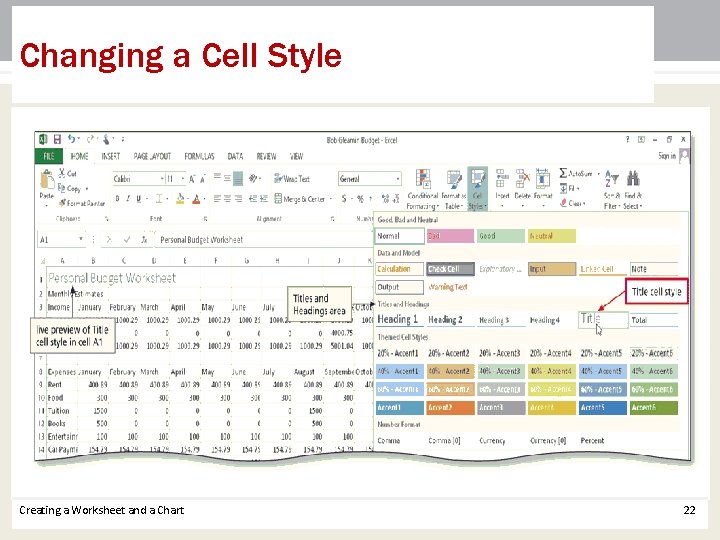Click the Borders icon in Font group
This screenshot has width=720, height=540.
(159, 199)
